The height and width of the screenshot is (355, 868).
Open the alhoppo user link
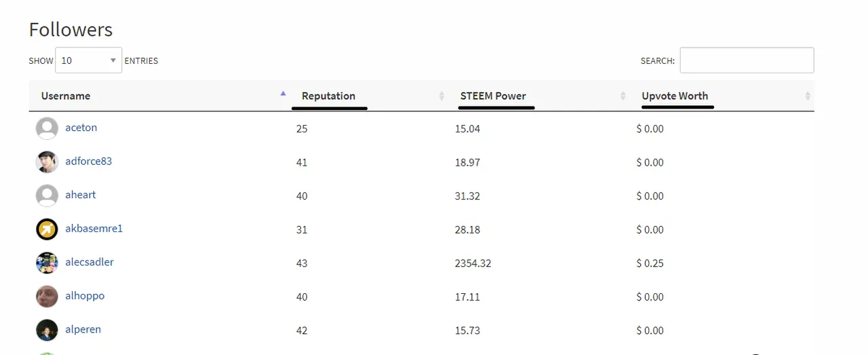85,296
